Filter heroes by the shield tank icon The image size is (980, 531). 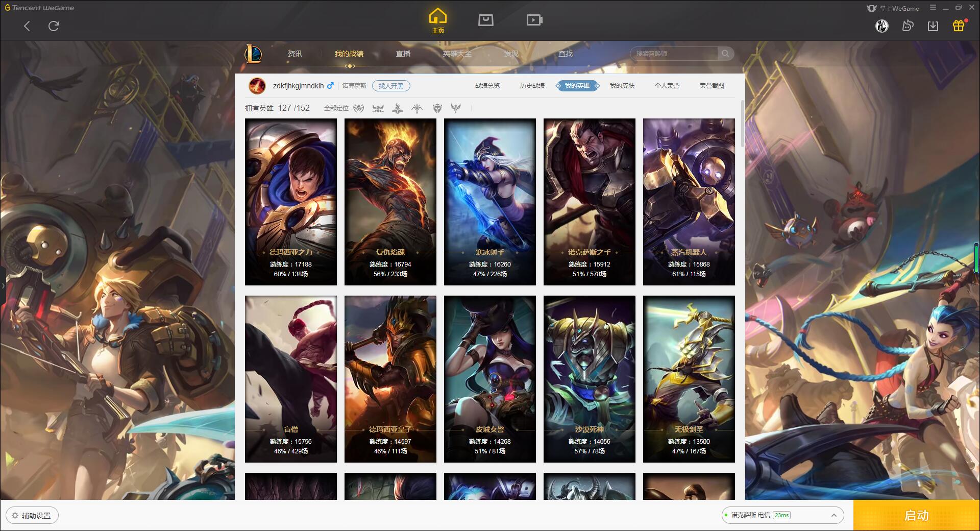pyautogui.click(x=437, y=108)
